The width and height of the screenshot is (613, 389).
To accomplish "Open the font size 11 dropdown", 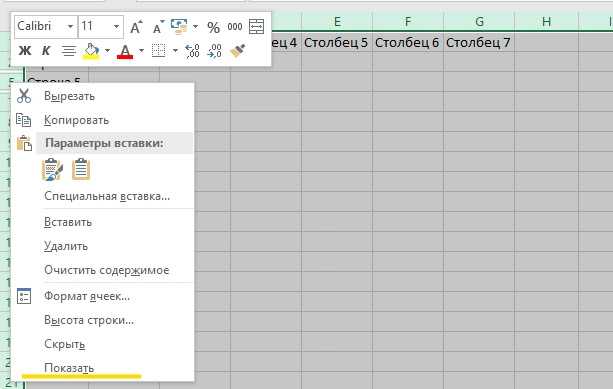I will [x=116, y=27].
